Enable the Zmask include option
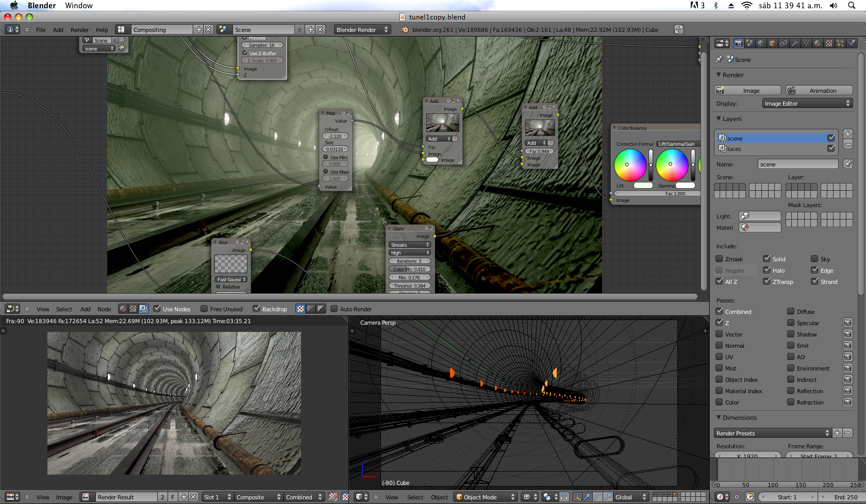This screenshot has height=504, width=866. 719,259
